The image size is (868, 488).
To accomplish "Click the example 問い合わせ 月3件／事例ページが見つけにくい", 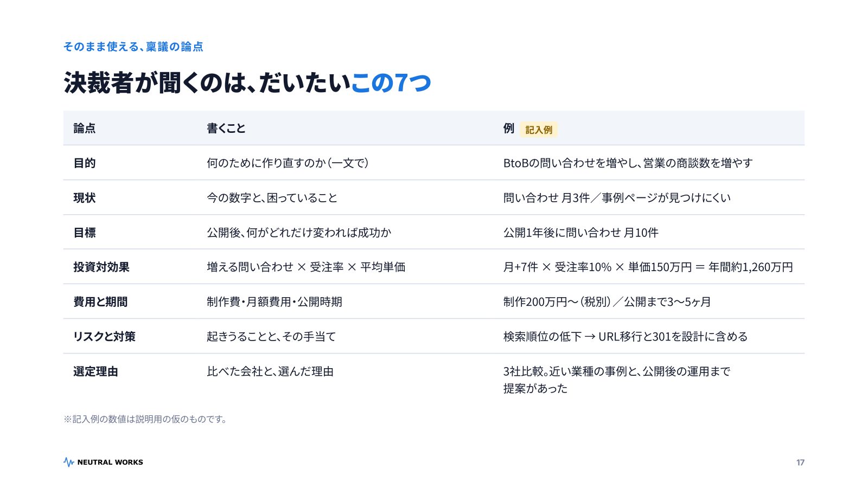I will 617,198.
